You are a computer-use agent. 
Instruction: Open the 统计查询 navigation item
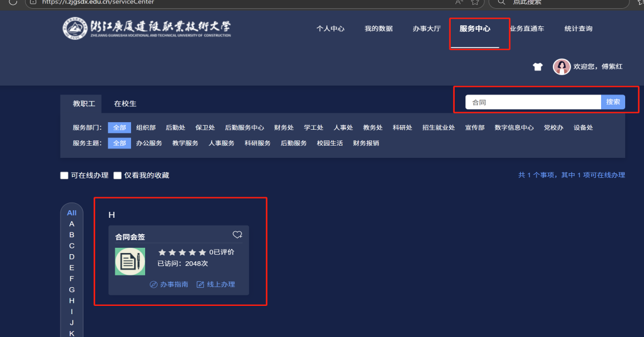(x=578, y=29)
